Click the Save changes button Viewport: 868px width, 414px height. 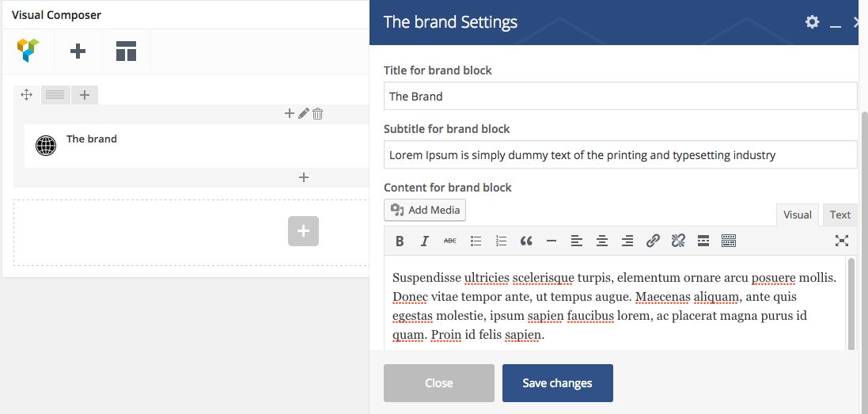(x=557, y=383)
